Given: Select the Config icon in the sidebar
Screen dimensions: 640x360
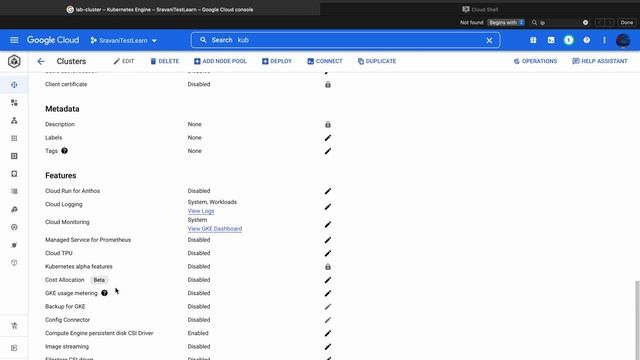Looking at the screenshot, I should tap(14, 263).
